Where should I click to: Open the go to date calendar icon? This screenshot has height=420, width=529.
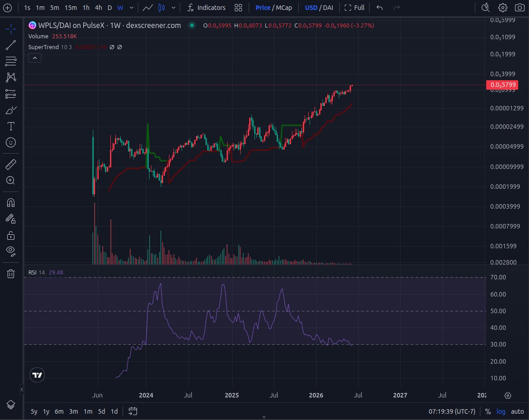click(x=132, y=411)
